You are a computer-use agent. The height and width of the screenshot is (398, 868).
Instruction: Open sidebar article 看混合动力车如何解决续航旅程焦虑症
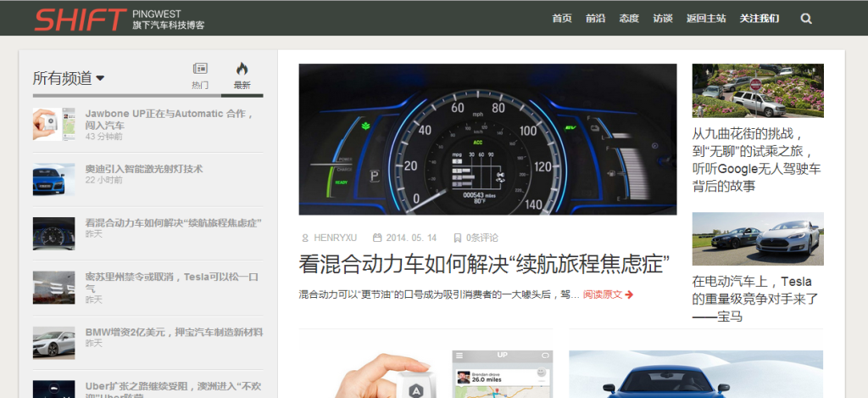click(x=173, y=223)
